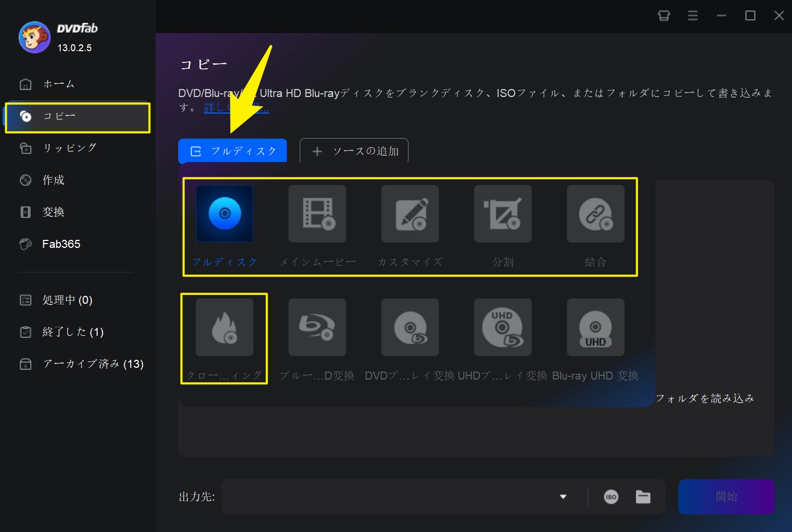Maximize the DVDFab window

point(750,15)
